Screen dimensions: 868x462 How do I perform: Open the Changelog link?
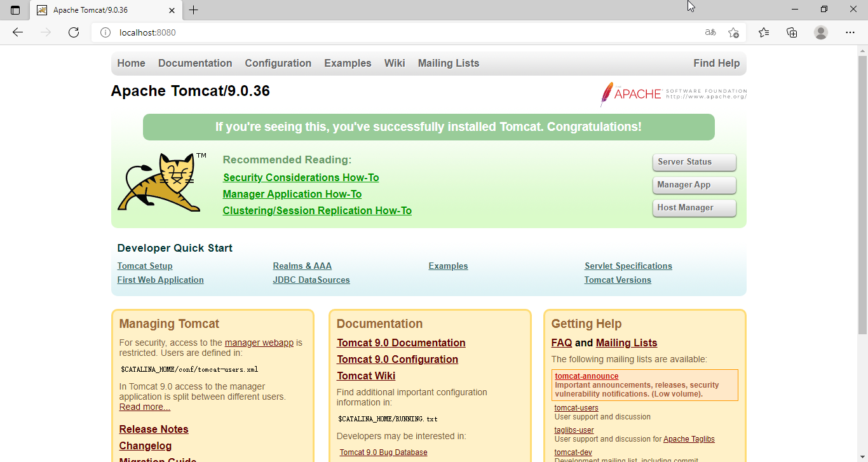click(146, 446)
